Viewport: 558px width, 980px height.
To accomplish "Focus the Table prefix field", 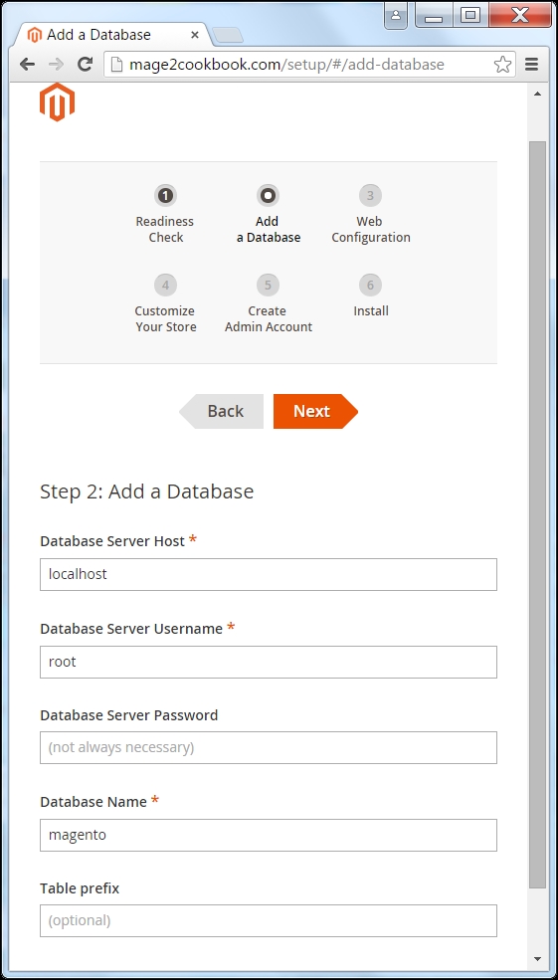I will (269, 920).
